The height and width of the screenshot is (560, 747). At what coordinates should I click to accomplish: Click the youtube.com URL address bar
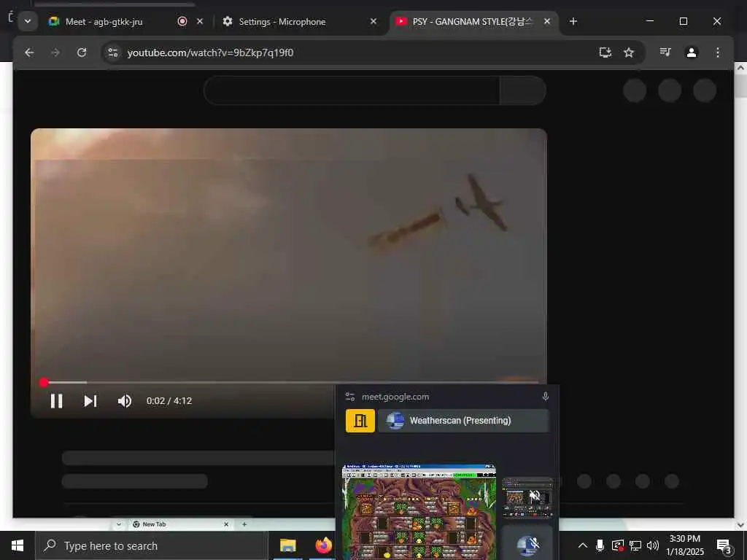tap(210, 52)
